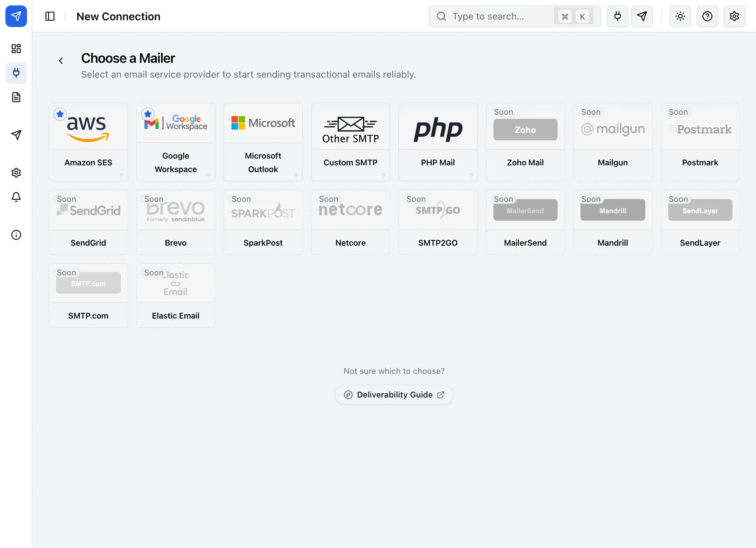Click the SMTP2GO coming soon card
The width and height of the screenshot is (756, 548).
[x=438, y=222]
